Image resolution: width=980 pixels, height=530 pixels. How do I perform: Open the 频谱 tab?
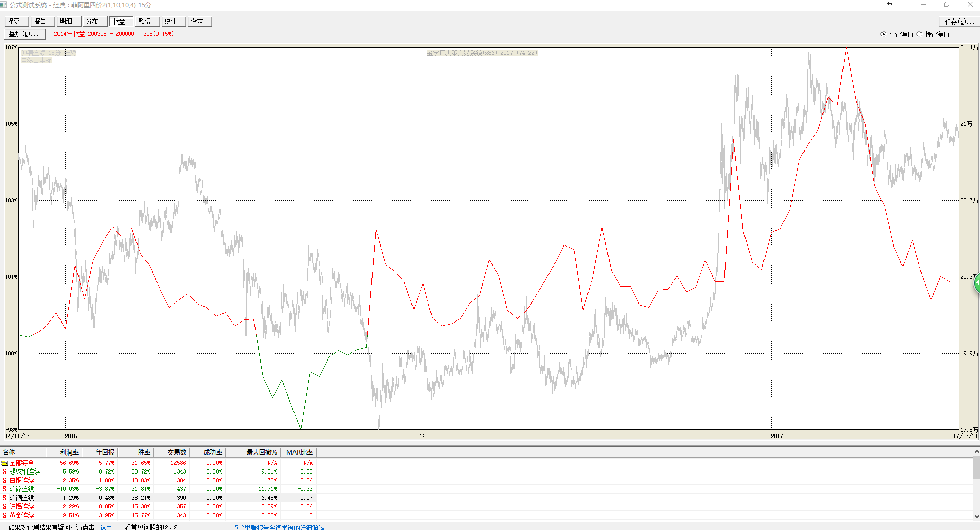[145, 21]
